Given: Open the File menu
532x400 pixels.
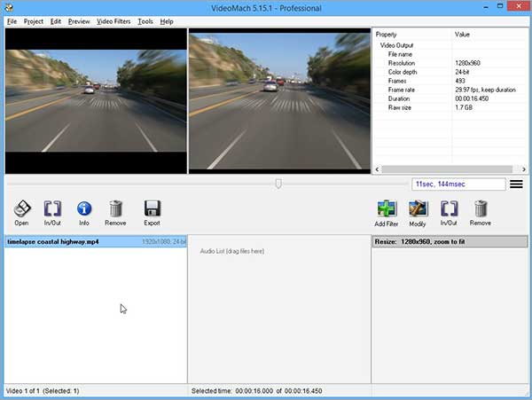Looking at the screenshot, I should point(12,21).
